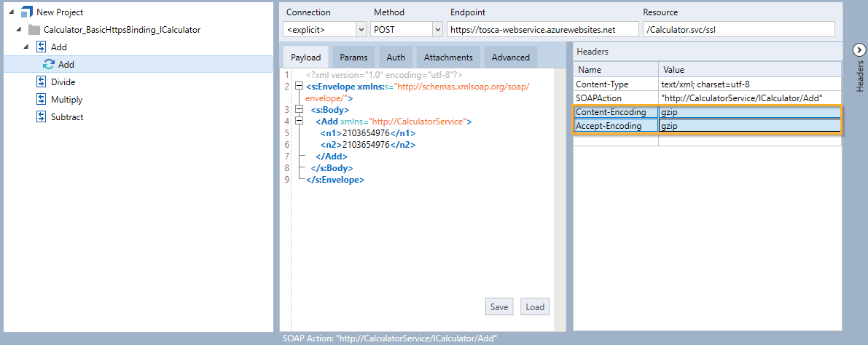Click the Endpoint URL field

pos(541,30)
